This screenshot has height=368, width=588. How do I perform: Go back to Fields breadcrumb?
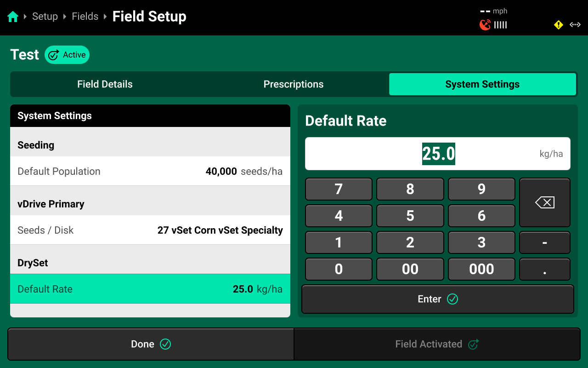pos(85,17)
